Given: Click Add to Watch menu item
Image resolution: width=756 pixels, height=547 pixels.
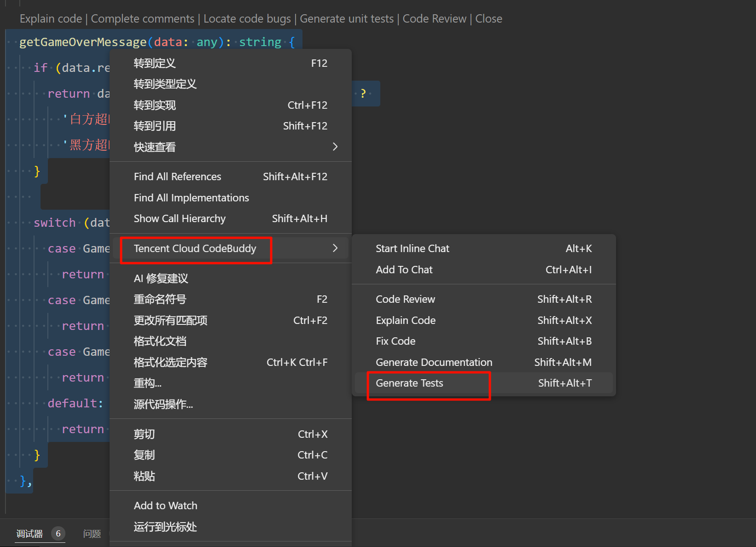Looking at the screenshot, I should 165,506.
